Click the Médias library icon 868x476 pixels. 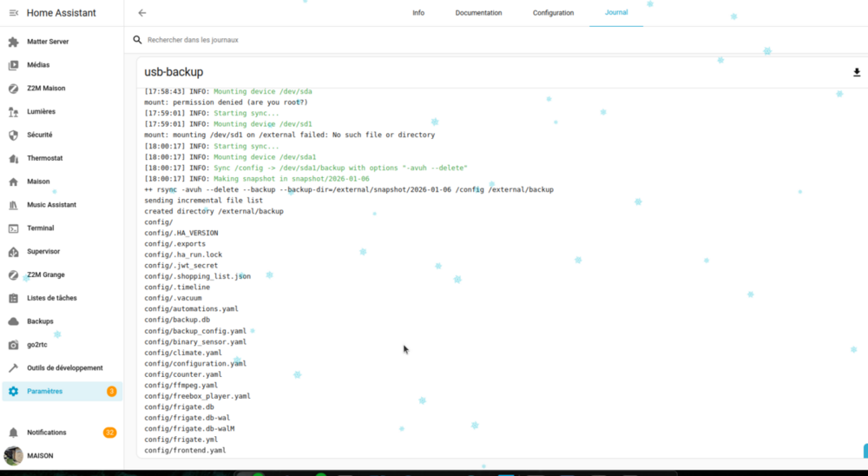tap(14, 65)
